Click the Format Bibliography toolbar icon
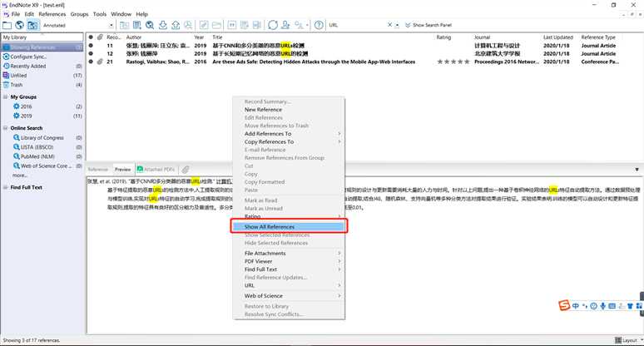The width and height of the screenshot is (644, 346). click(x=245, y=26)
